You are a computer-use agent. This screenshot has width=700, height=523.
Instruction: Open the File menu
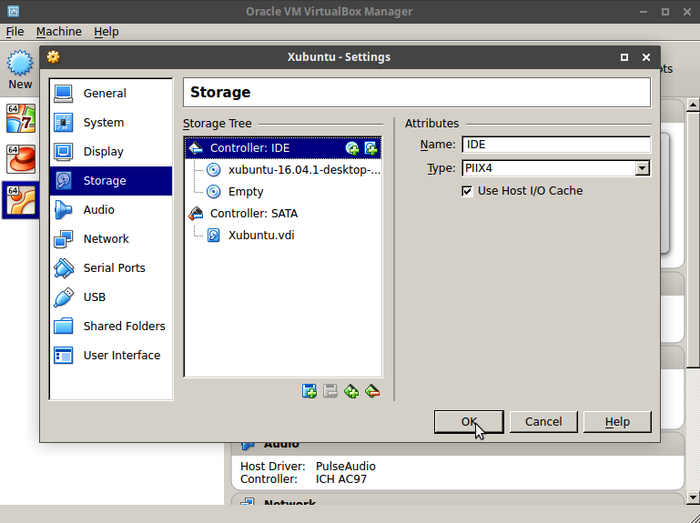click(x=15, y=32)
